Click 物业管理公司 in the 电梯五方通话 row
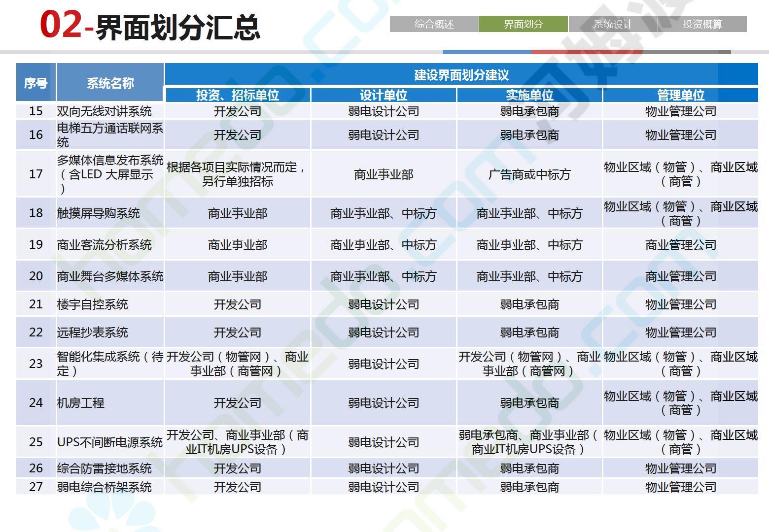This screenshot has height=532, width=769. (x=681, y=135)
